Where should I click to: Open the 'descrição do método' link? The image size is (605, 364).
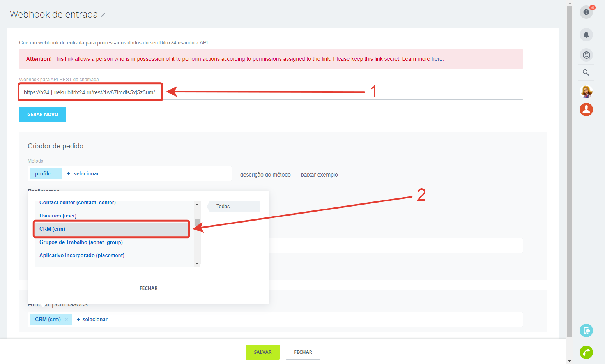pyautogui.click(x=265, y=175)
